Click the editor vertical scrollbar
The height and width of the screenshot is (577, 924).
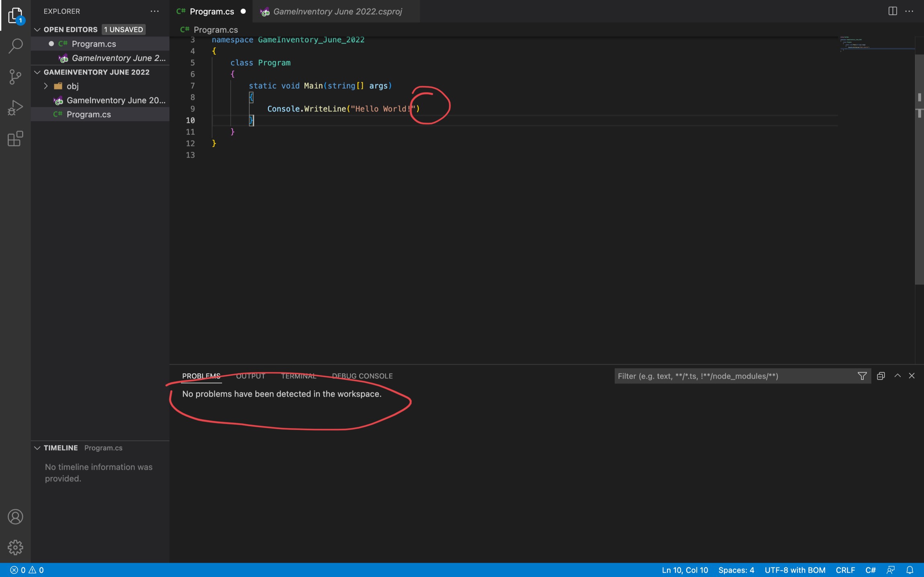(919, 169)
